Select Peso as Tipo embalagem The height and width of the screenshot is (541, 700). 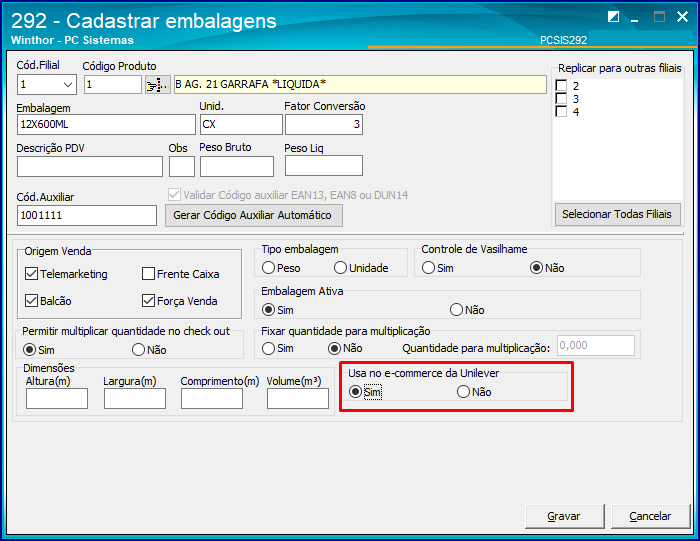268,268
